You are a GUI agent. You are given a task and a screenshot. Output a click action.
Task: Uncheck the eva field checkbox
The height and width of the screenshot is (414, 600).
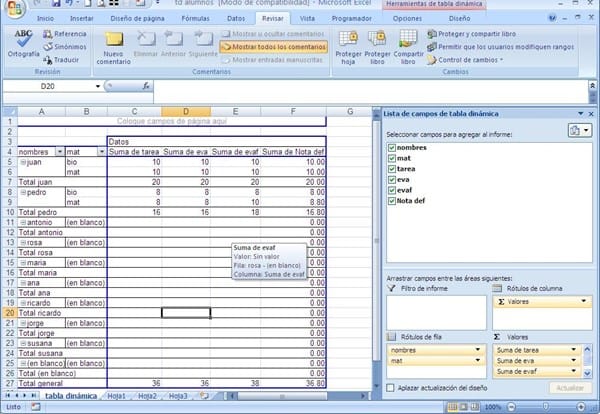point(391,180)
